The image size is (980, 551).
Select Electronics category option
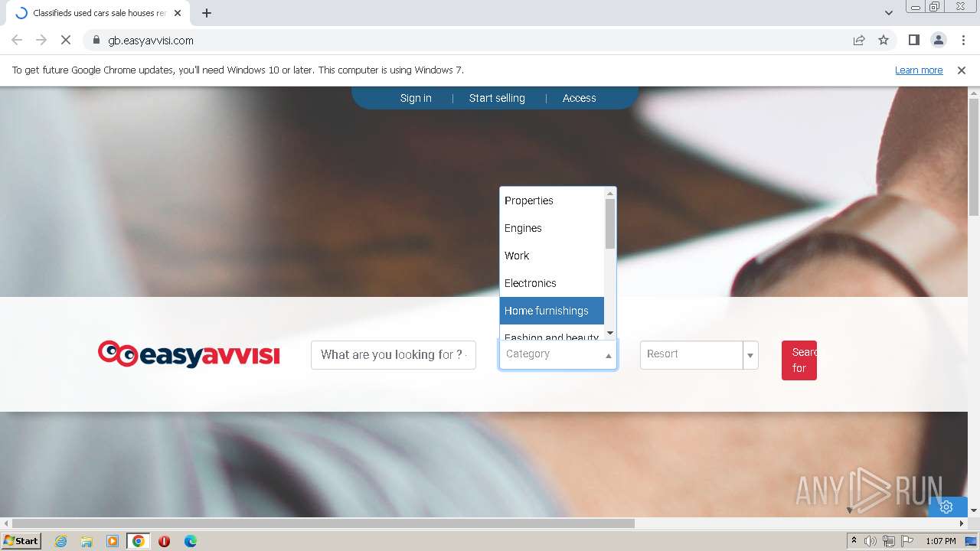click(x=552, y=283)
